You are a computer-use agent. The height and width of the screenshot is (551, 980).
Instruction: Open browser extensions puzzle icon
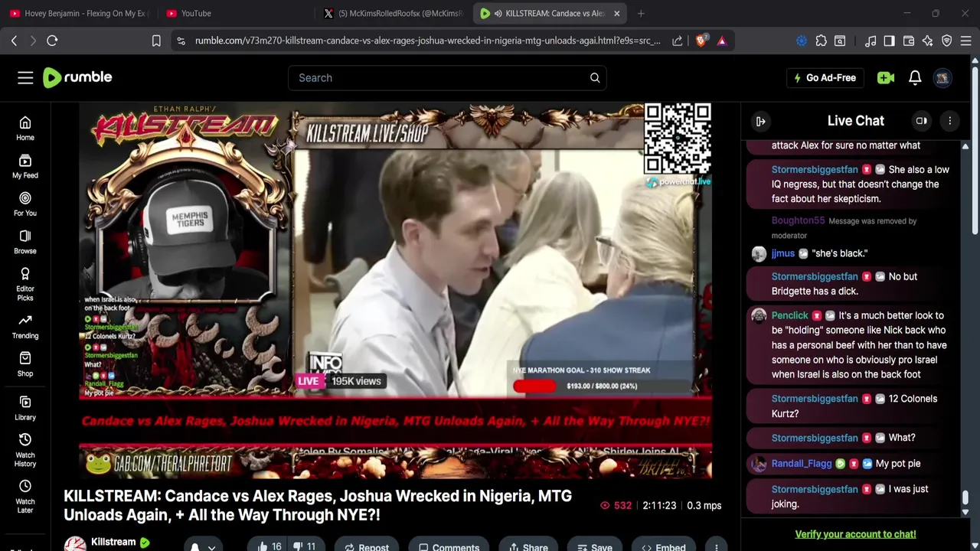coord(821,41)
